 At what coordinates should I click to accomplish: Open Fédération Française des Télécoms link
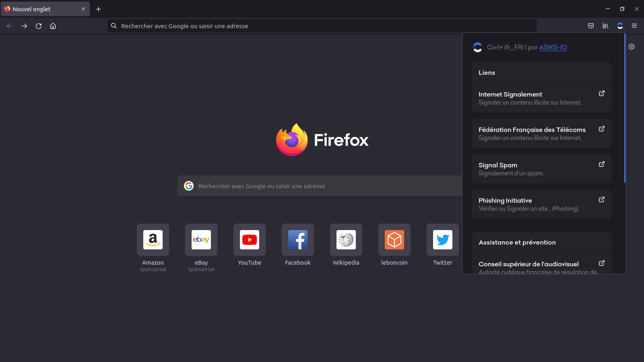click(x=542, y=134)
